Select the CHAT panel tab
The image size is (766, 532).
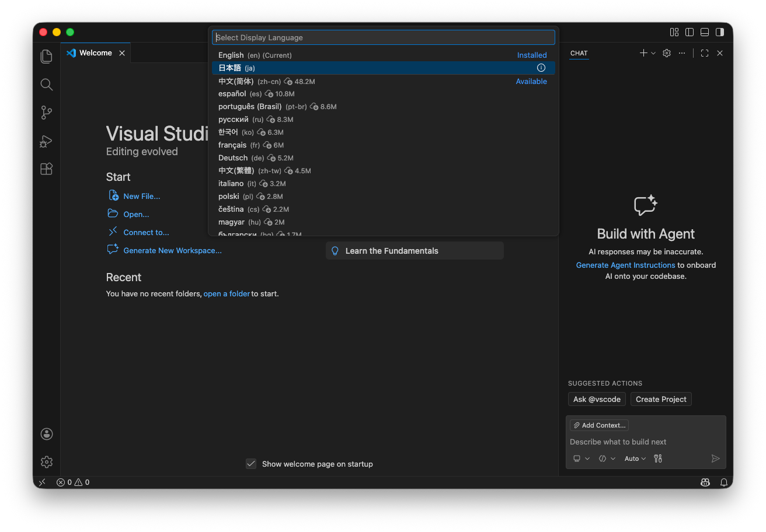pos(579,53)
